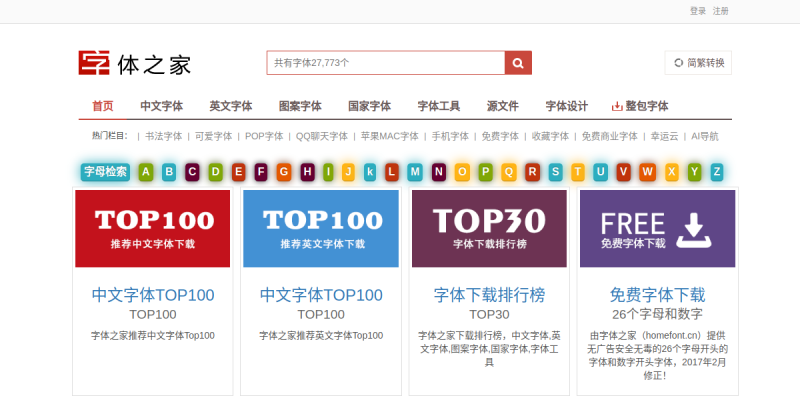The height and width of the screenshot is (400, 800).
Task: Open QQ聊天字体 hot category link
Action: point(322,136)
